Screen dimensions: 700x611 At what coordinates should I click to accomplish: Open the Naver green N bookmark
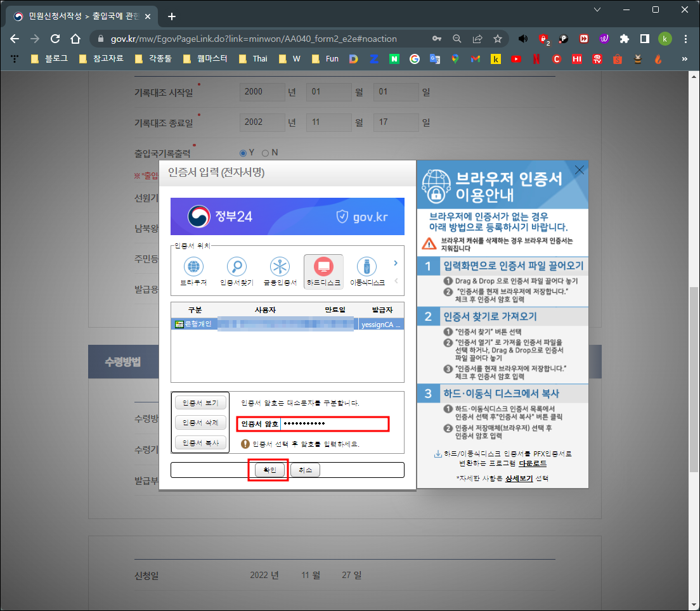(x=394, y=59)
